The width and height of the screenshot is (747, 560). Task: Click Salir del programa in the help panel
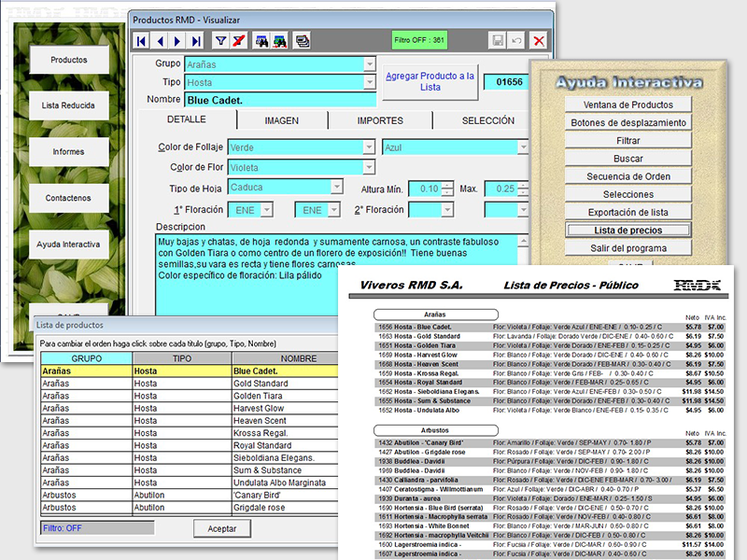point(627,248)
